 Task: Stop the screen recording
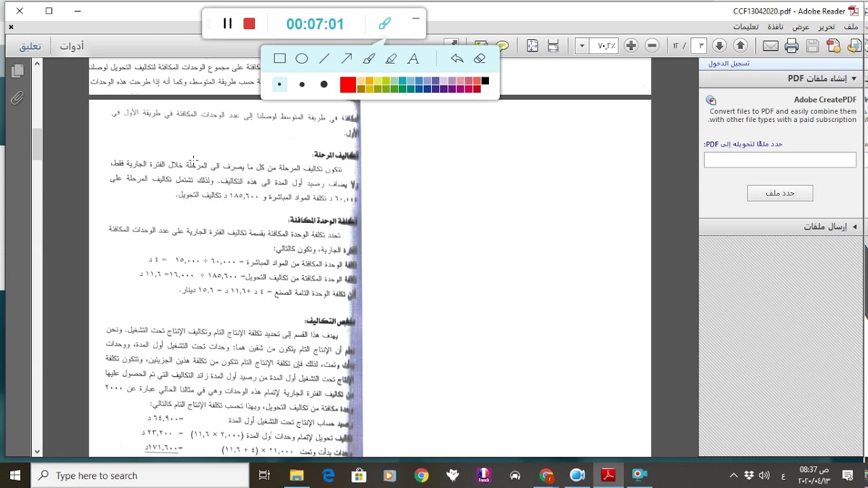click(x=249, y=24)
